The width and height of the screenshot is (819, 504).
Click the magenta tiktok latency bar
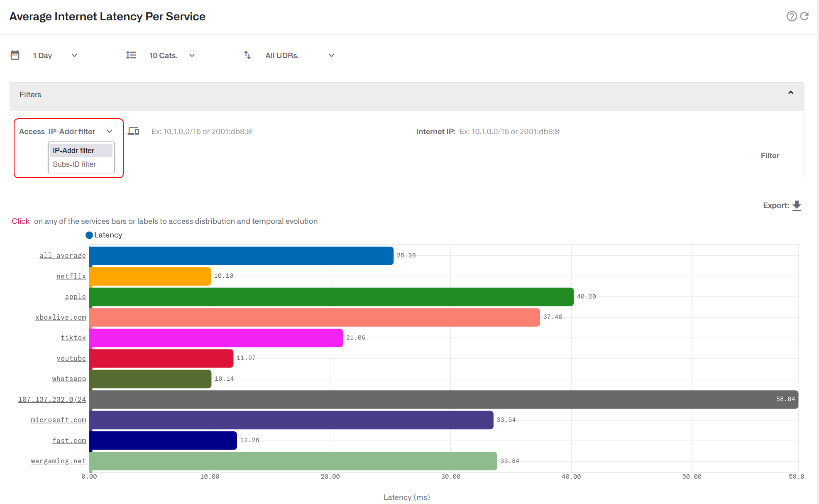pyautogui.click(x=216, y=338)
